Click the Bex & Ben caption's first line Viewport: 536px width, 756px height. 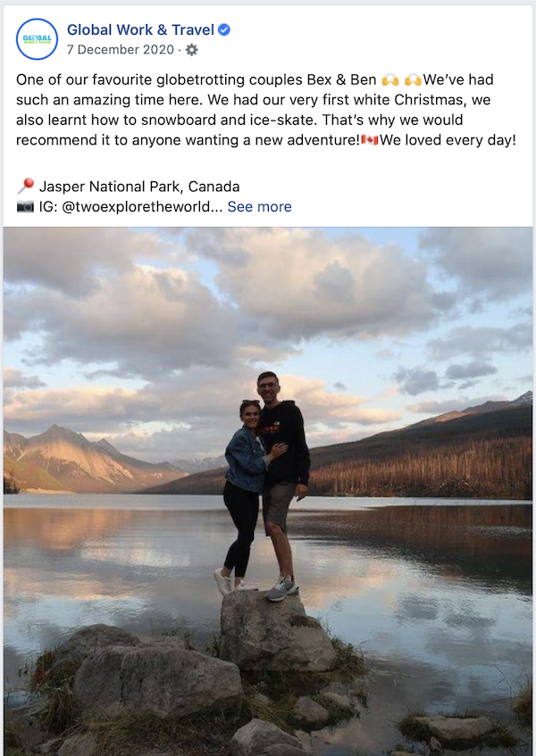coord(197,79)
